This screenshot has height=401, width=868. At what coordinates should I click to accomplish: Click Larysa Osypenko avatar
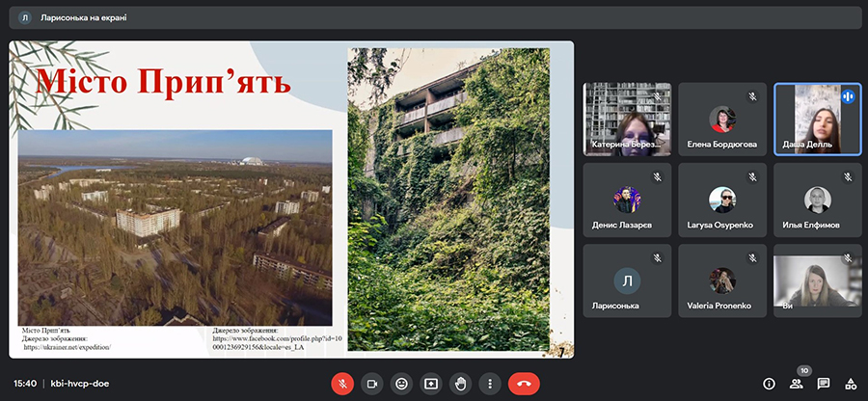click(722, 200)
